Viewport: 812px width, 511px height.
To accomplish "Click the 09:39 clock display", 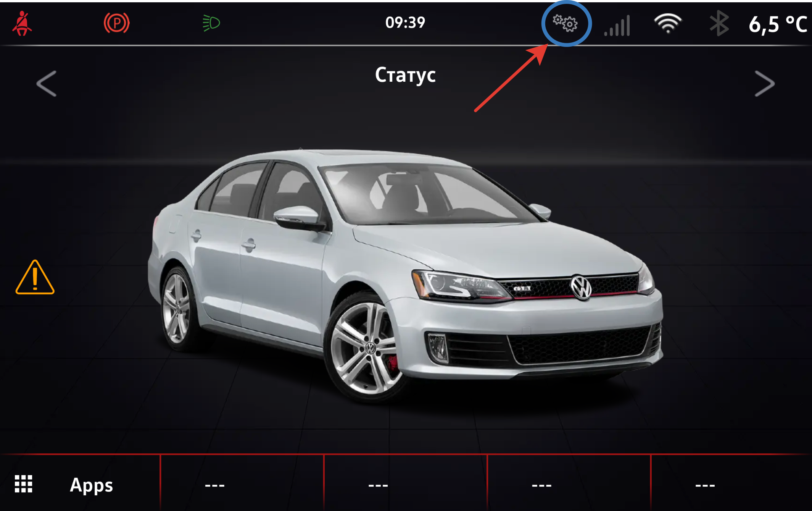I will 405,23.
